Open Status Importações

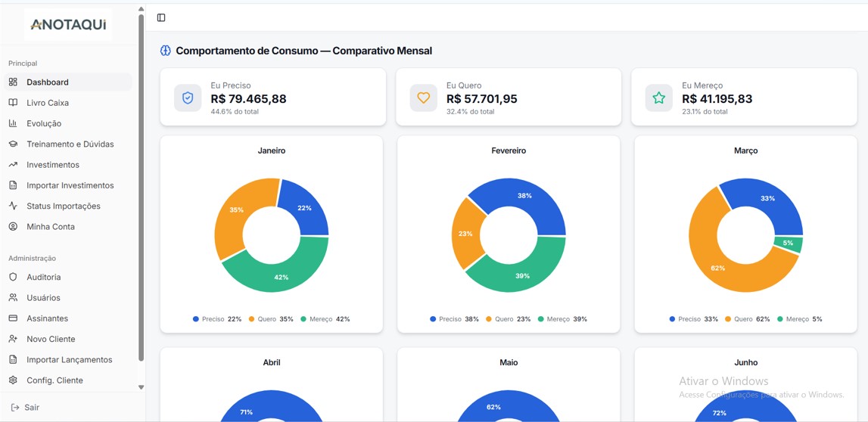tap(68, 206)
